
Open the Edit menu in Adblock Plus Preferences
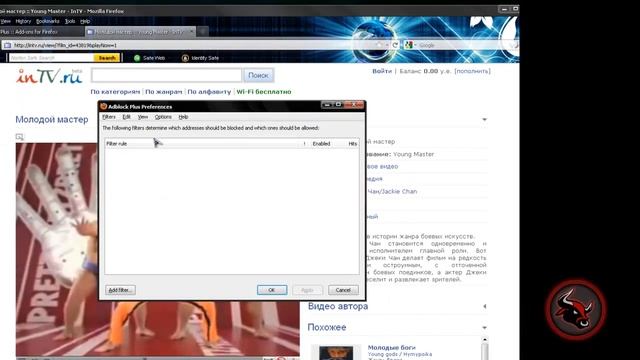[x=127, y=117]
